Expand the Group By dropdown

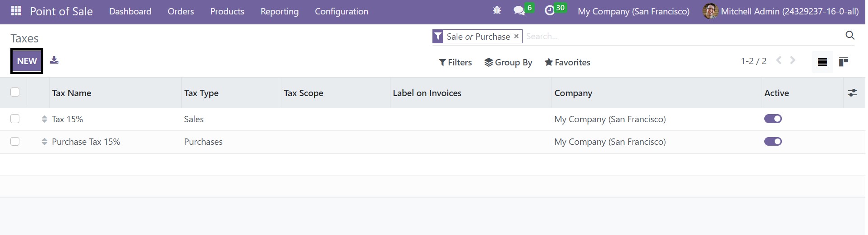(x=508, y=62)
